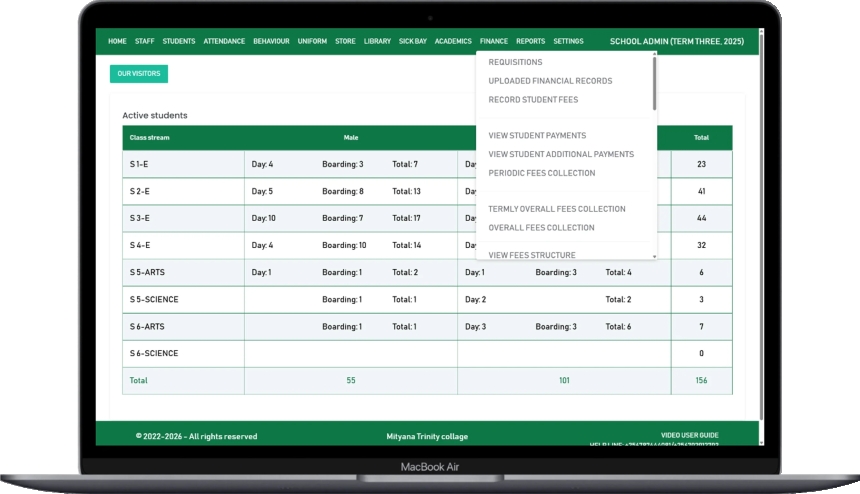Click the Our Visitors button

pyautogui.click(x=138, y=74)
